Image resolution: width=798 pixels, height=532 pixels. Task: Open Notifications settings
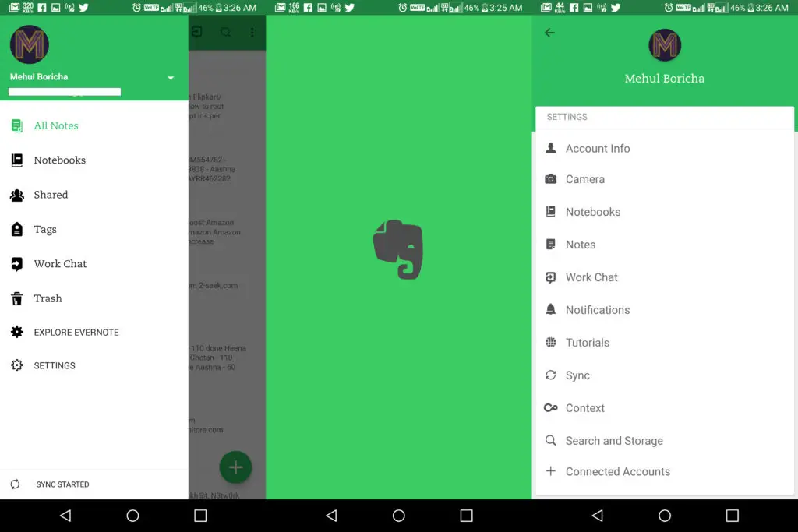click(x=665, y=310)
